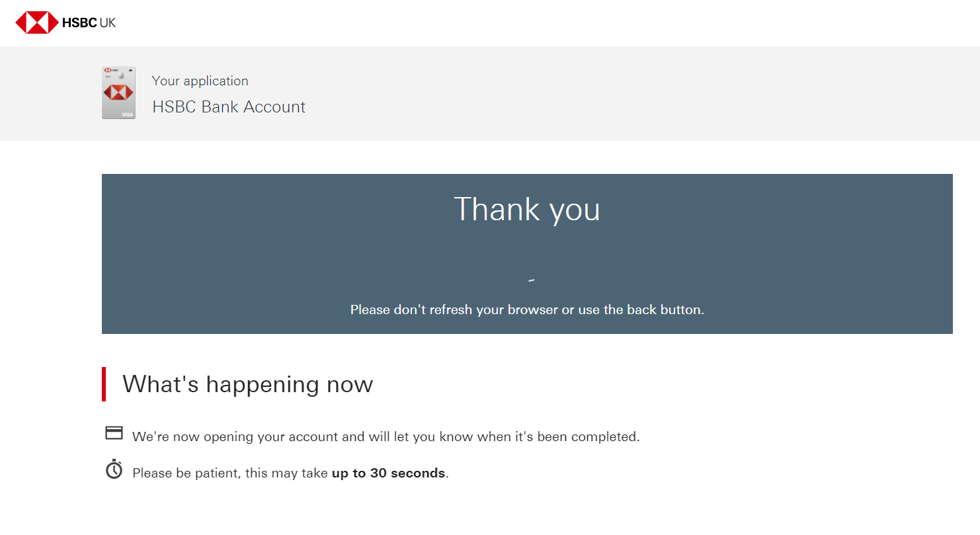Click the "Your application" label
The image size is (980, 535).
click(200, 81)
